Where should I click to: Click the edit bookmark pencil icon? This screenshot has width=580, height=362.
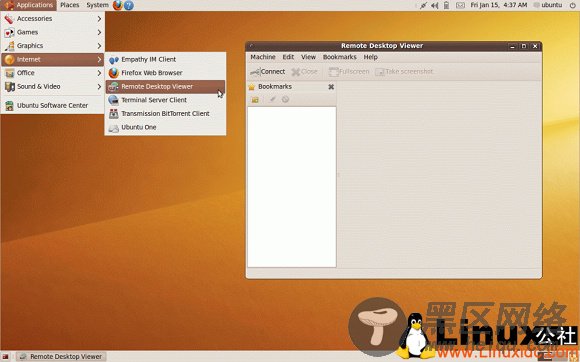coord(272,99)
